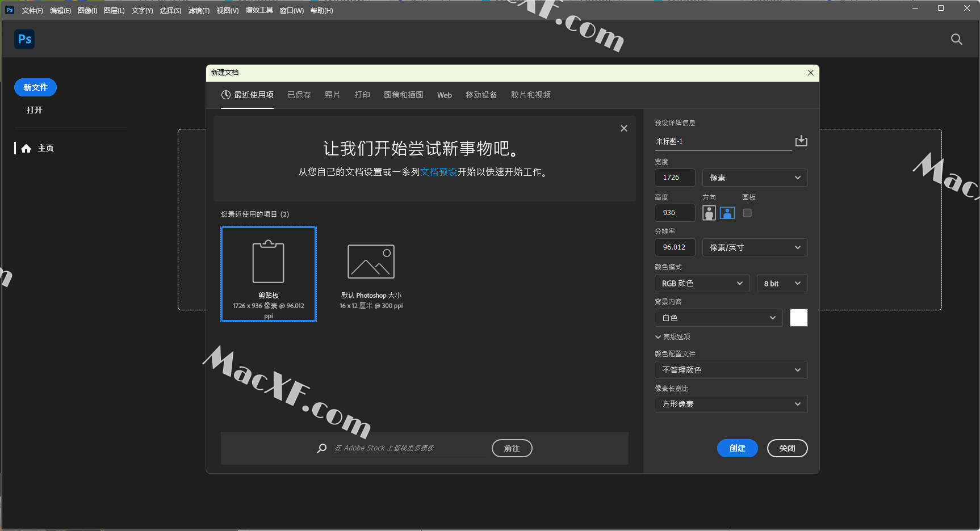Select landscape orientation icon
The height and width of the screenshot is (531, 980).
point(727,213)
